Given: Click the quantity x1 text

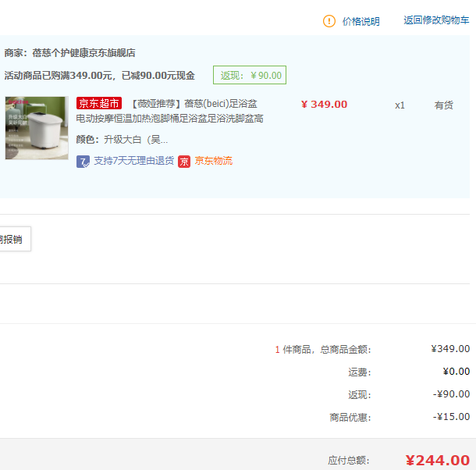Looking at the screenshot, I should [400, 105].
